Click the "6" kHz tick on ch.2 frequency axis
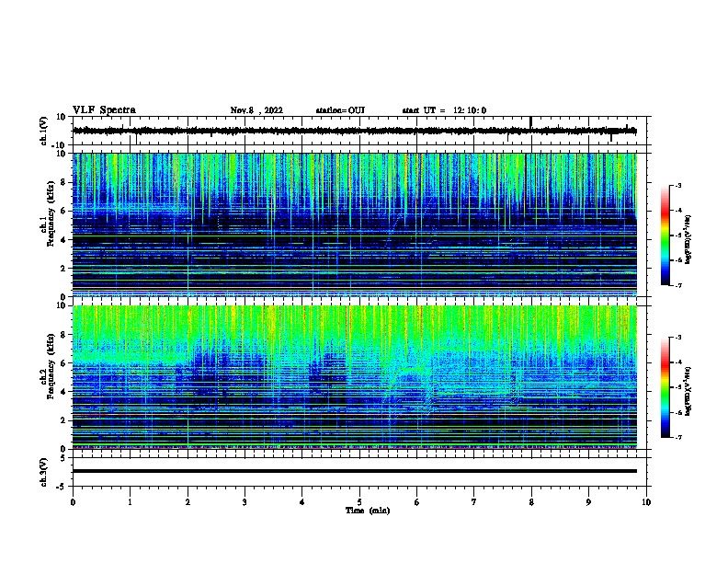This screenshot has height=563, width=728. pyautogui.click(x=63, y=363)
